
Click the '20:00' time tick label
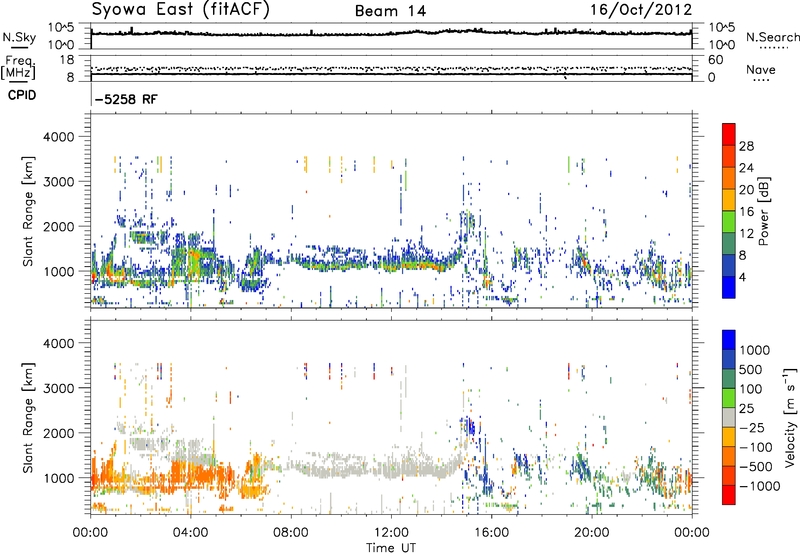point(591,533)
